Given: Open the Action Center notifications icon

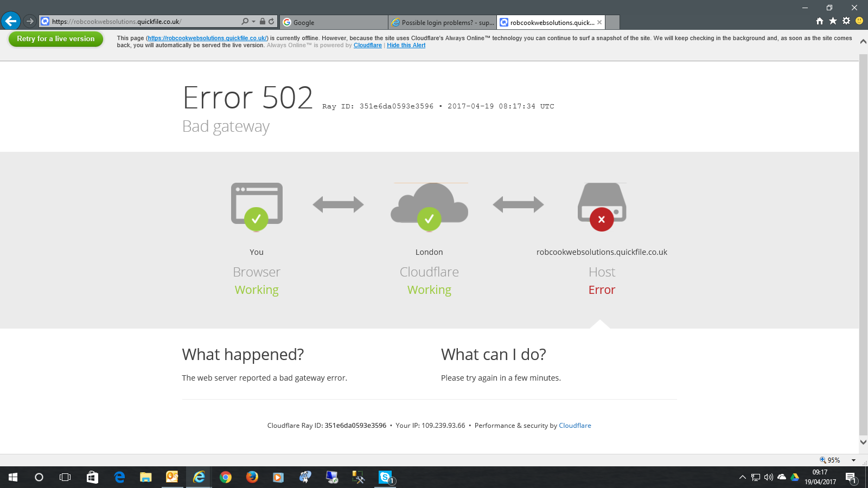Looking at the screenshot, I should (x=851, y=478).
